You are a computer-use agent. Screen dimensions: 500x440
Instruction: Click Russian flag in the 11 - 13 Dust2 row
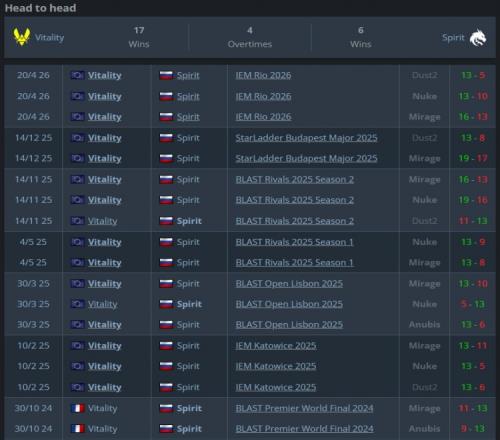(166, 221)
